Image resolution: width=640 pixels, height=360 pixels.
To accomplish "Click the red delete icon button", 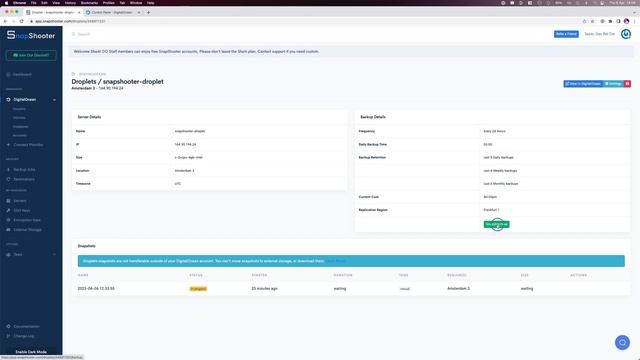I will point(627,84).
